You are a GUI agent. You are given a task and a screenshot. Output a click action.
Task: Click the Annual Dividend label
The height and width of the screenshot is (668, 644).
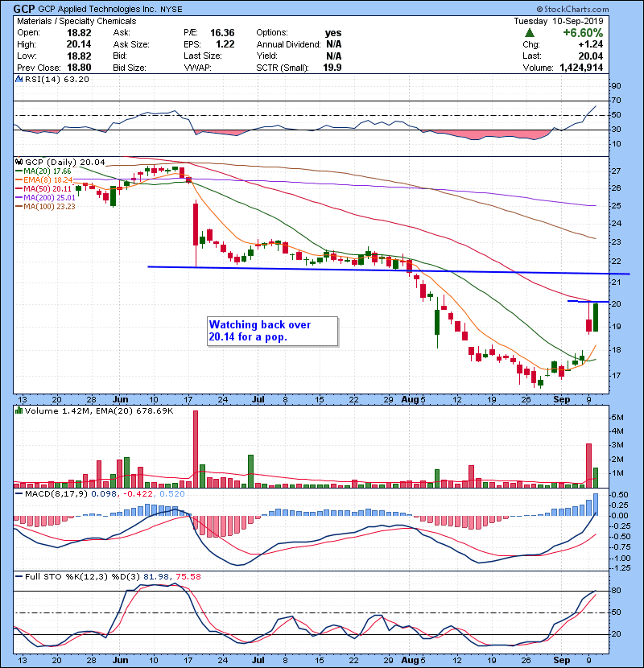(288, 44)
